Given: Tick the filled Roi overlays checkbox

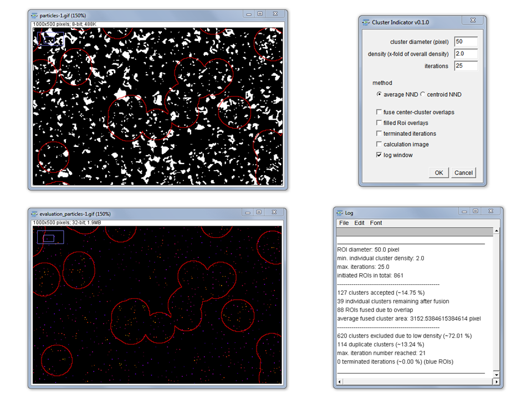Looking at the screenshot, I should [379, 123].
